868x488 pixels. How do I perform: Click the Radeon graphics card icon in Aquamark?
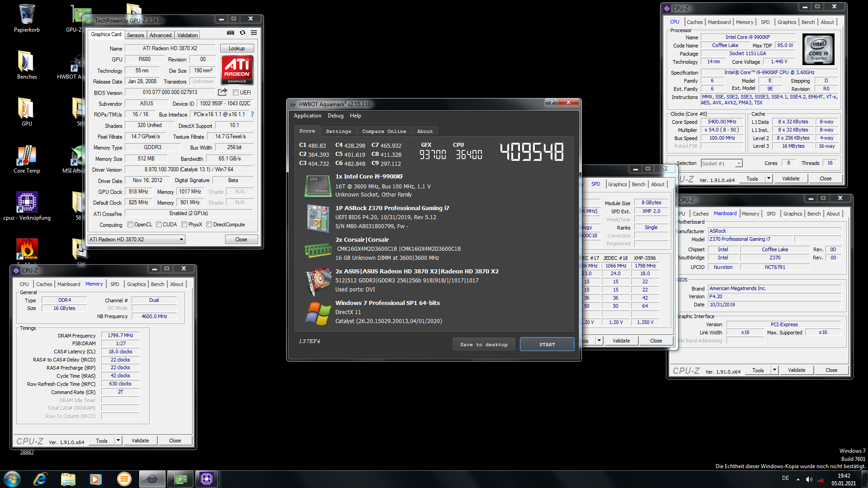click(318, 281)
